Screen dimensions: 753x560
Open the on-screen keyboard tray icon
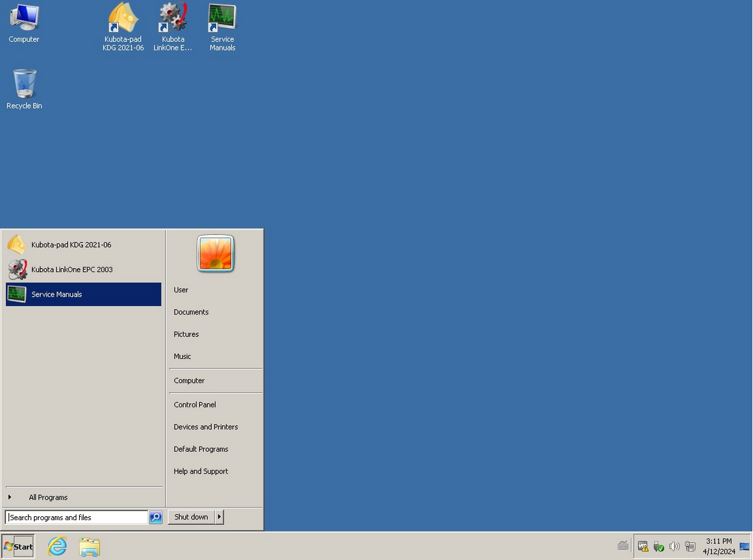623,545
